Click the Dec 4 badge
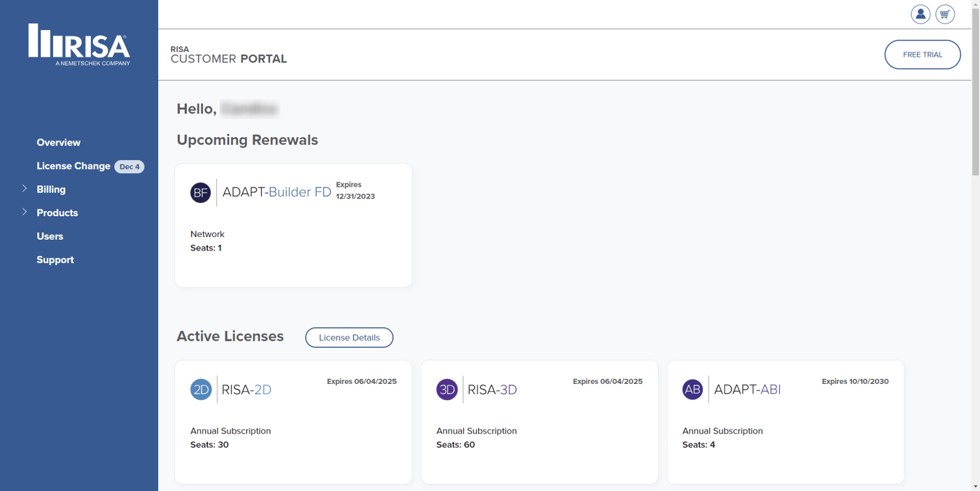Image resolution: width=980 pixels, height=491 pixels. coord(129,166)
